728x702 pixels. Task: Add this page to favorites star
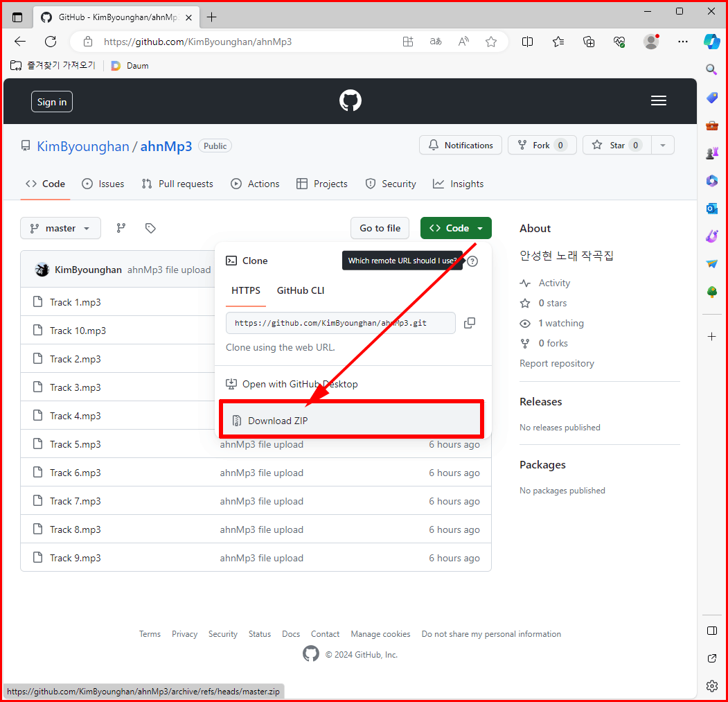point(490,42)
